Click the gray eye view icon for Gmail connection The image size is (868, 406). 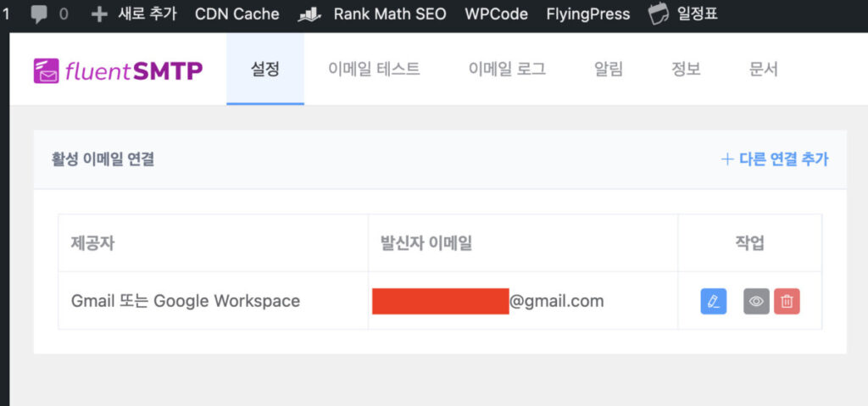click(756, 301)
